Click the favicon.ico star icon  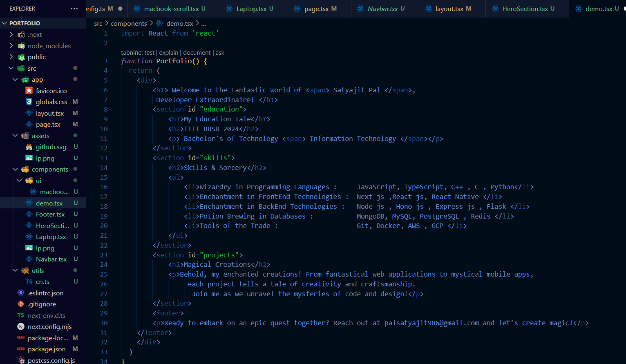click(29, 91)
